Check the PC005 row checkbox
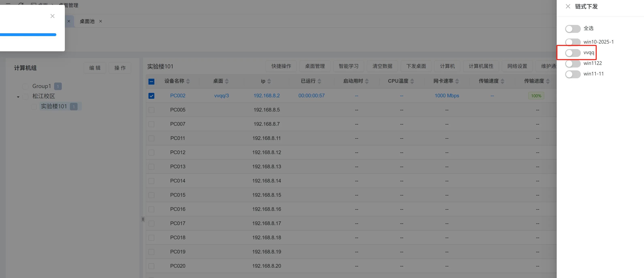 coord(151,110)
